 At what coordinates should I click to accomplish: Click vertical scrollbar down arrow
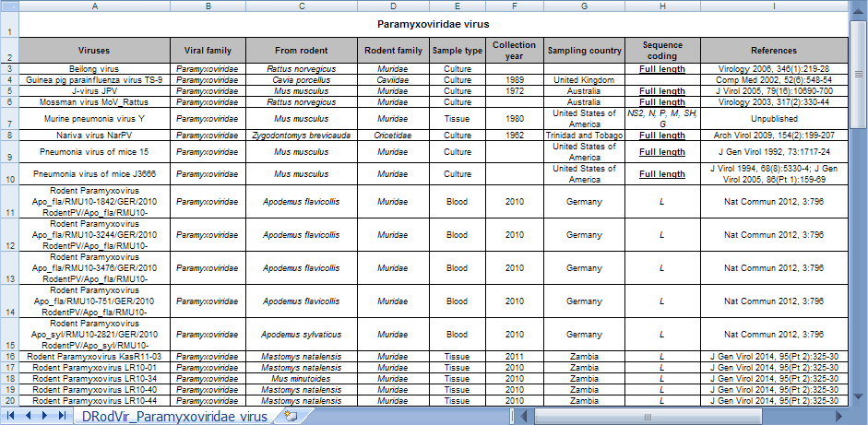pyautogui.click(x=859, y=396)
